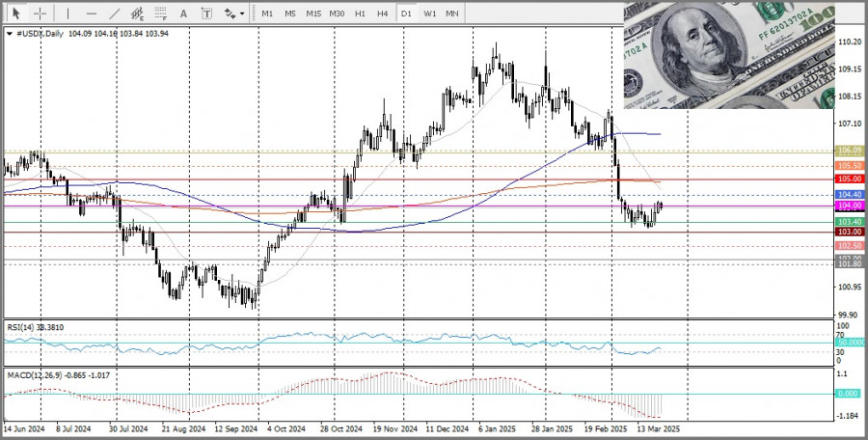Choose the text label tool

(x=206, y=14)
